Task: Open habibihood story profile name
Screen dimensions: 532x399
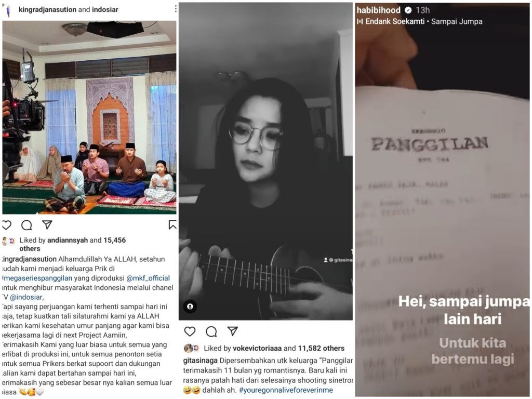Action: click(378, 10)
